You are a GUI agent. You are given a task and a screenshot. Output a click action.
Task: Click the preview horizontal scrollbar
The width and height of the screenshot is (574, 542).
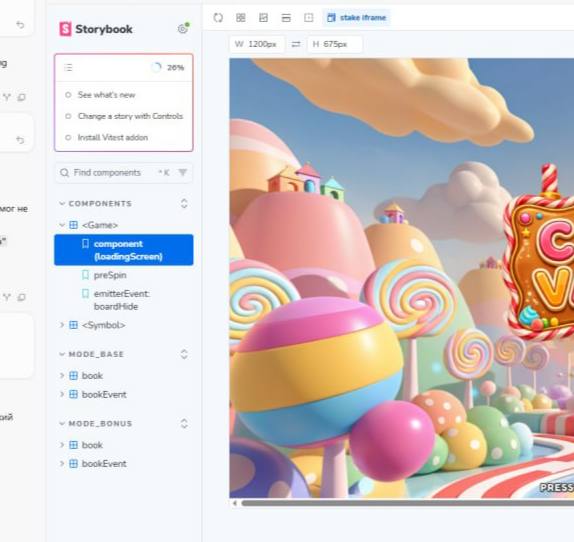pos(407,503)
